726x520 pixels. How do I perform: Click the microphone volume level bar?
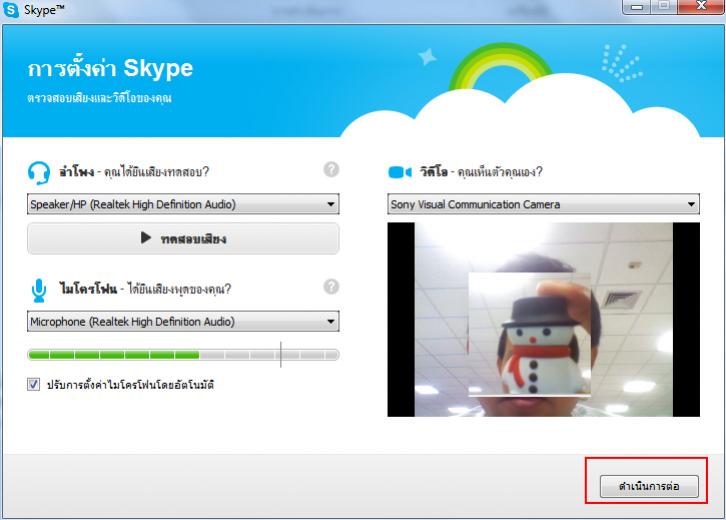[x=183, y=355]
